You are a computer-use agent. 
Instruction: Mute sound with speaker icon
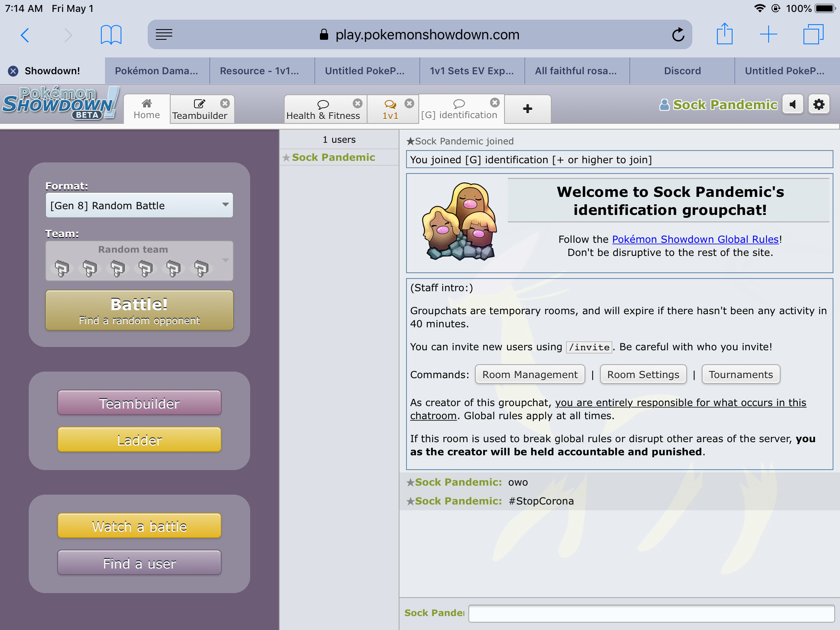pyautogui.click(x=793, y=105)
